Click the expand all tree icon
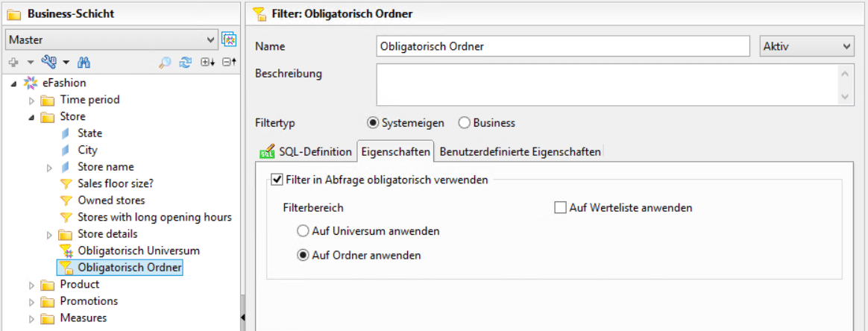The height and width of the screenshot is (331, 868). click(207, 63)
